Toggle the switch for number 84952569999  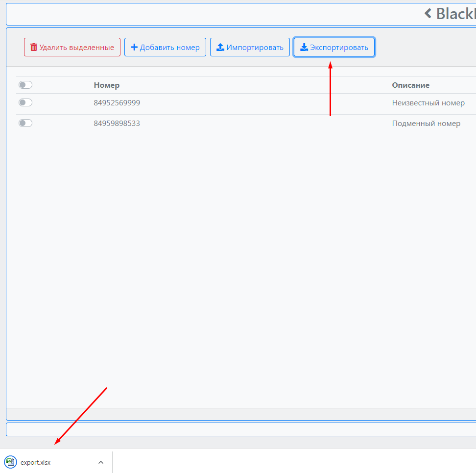25,103
